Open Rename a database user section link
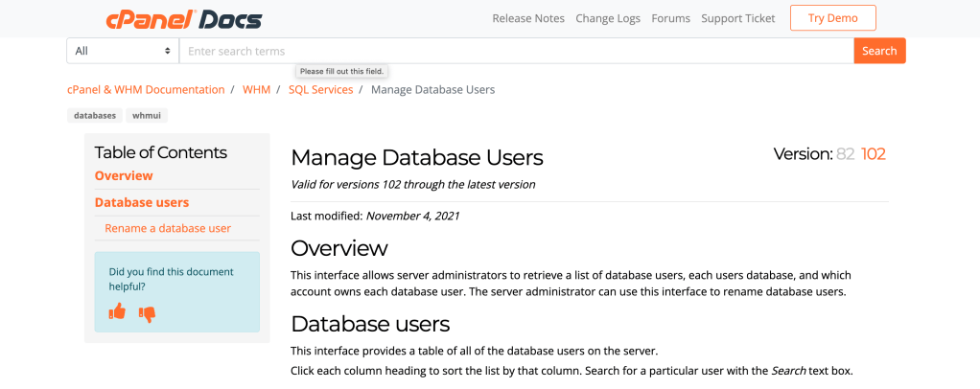The height and width of the screenshot is (389, 980). click(x=168, y=228)
